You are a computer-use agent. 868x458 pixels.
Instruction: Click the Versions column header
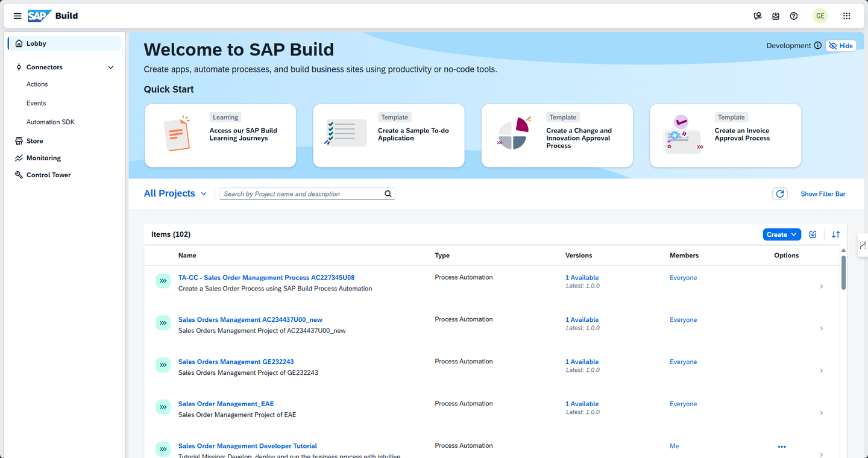pyautogui.click(x=579, y=256)
